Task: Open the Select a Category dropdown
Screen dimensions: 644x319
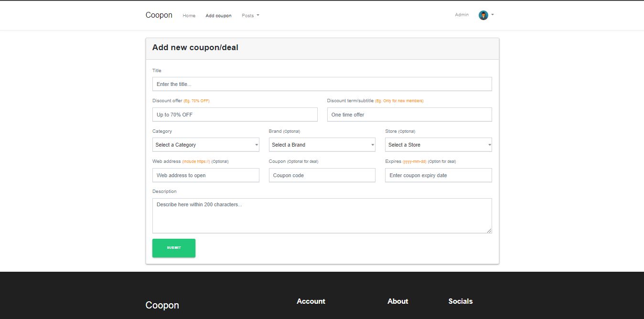Action: 205,145
